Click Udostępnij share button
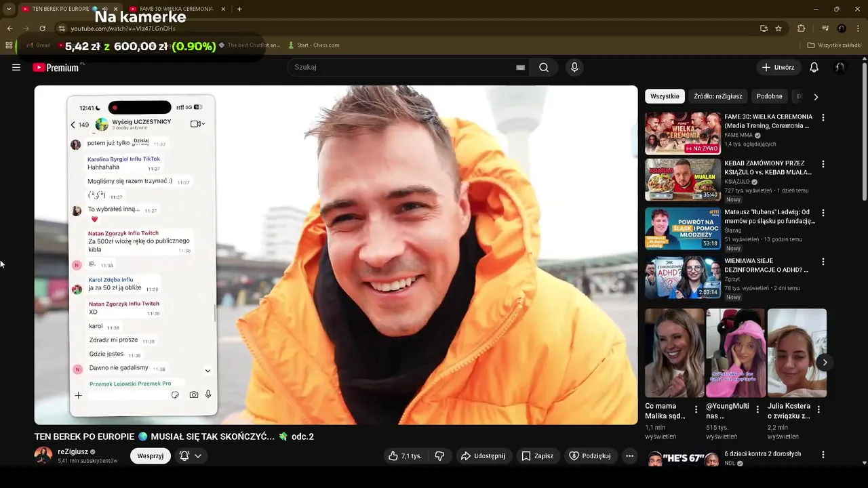 click(483, 456)
